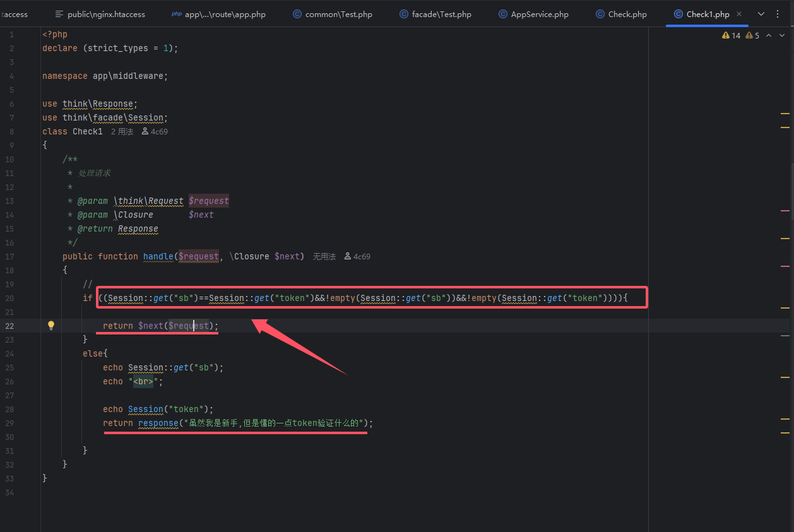This screenshot has height=532, width=794.
Task: Click line number 20 in the gutter
Action: pos(11,298)
